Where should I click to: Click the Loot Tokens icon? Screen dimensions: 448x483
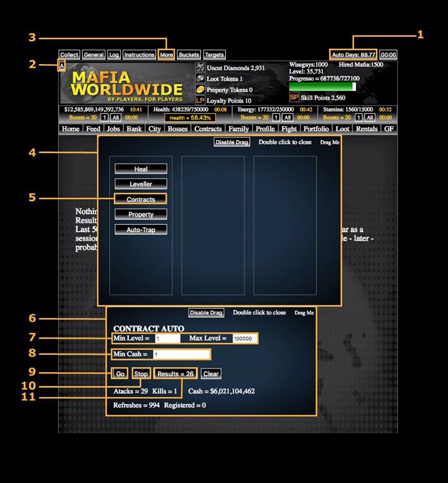200,78
